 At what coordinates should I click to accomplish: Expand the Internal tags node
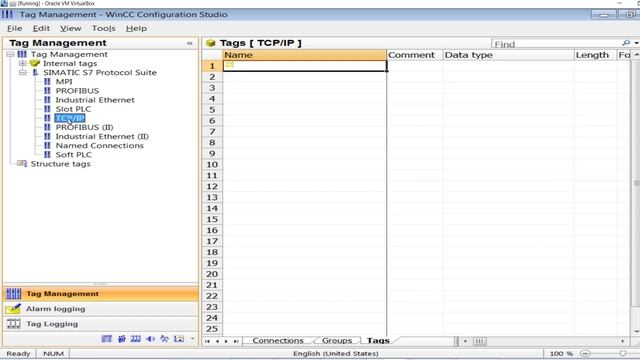22,63
